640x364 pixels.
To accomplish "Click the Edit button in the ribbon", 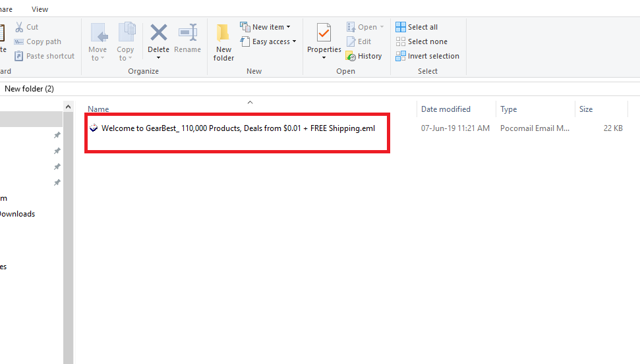I will [359, 41].
